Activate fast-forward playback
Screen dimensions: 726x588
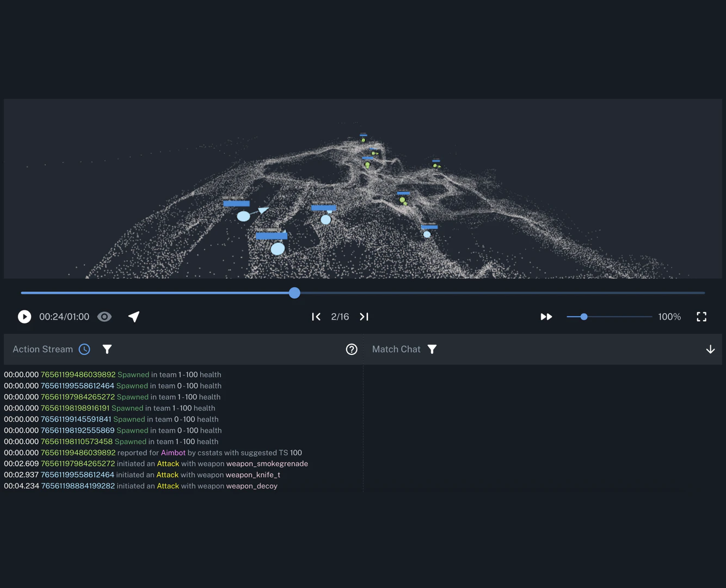(546, 316)
